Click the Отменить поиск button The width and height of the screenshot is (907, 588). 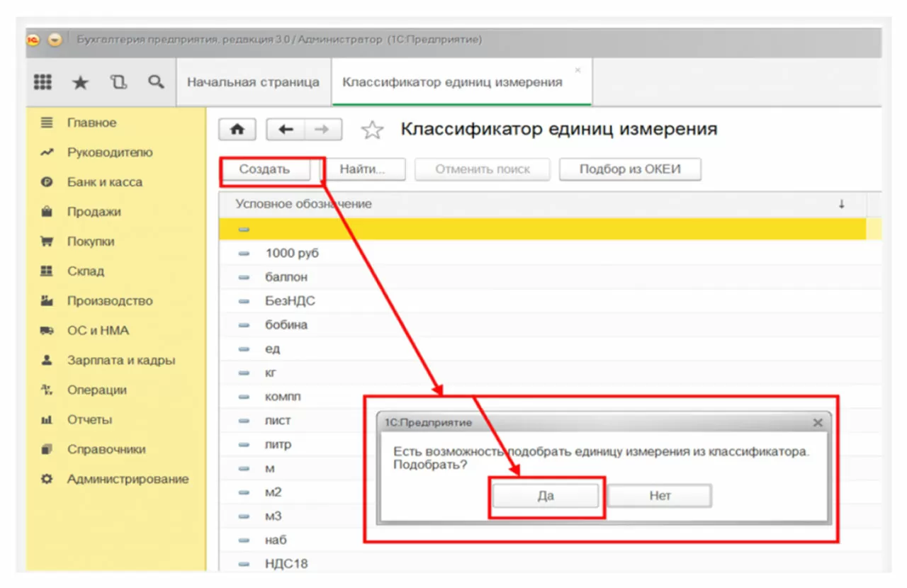(x=483, y=169)
